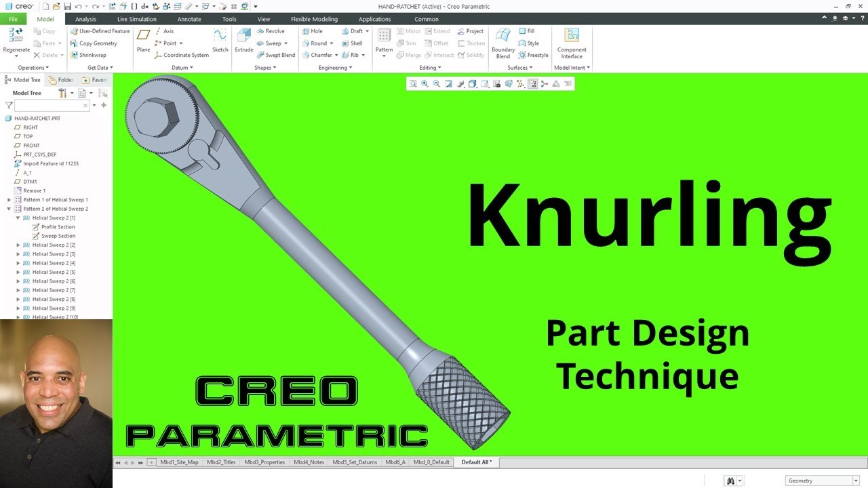The height and width of the screenshot is (488, 868).
Task: Click the Pattern tool icon
Action: click(x=384, y=35)
